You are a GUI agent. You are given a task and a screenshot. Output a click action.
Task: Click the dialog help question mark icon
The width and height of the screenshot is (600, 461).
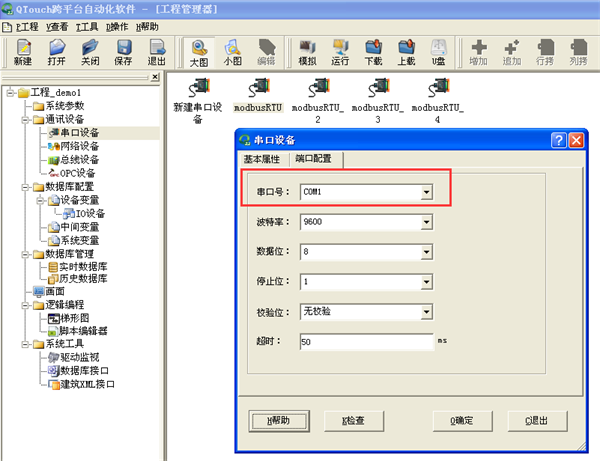coord(559,140)
